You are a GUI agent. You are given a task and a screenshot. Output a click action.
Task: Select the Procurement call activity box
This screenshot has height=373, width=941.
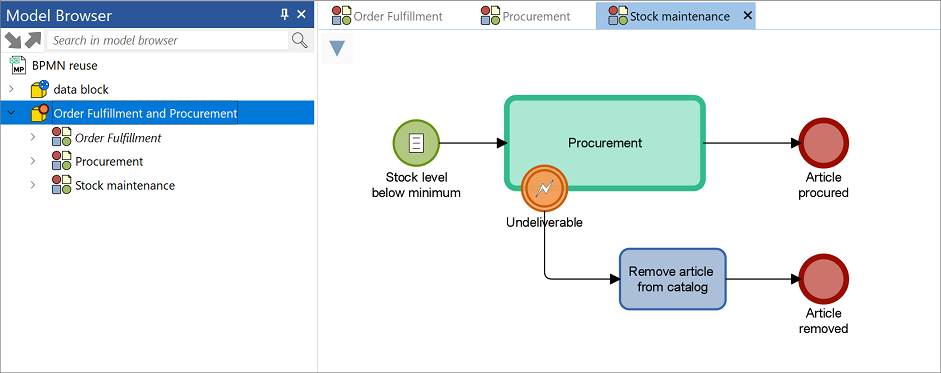pos(605,143)
